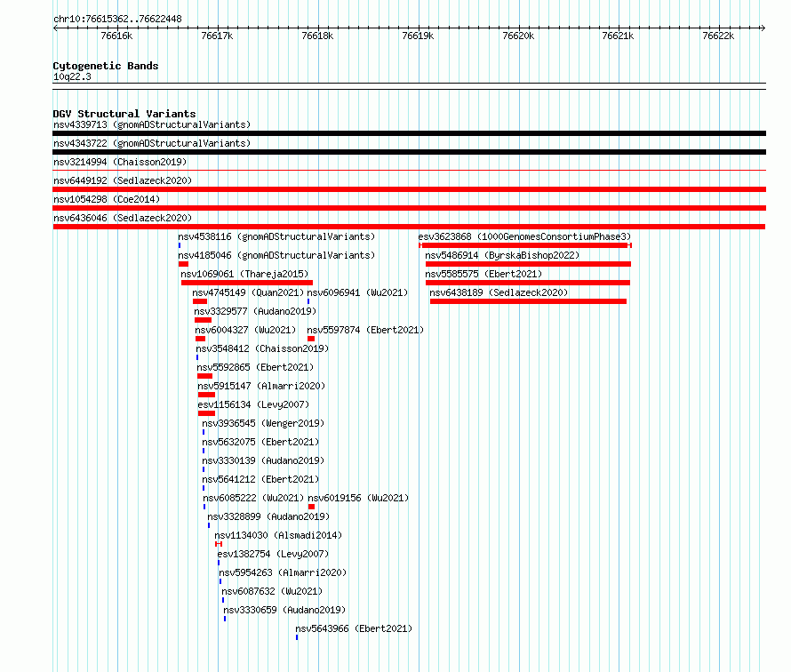Select the red bar under esv3623868

coord(525,245)
